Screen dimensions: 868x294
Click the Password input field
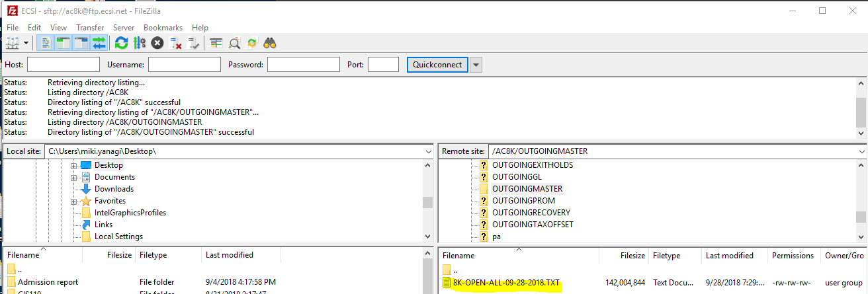pos(304,65)
